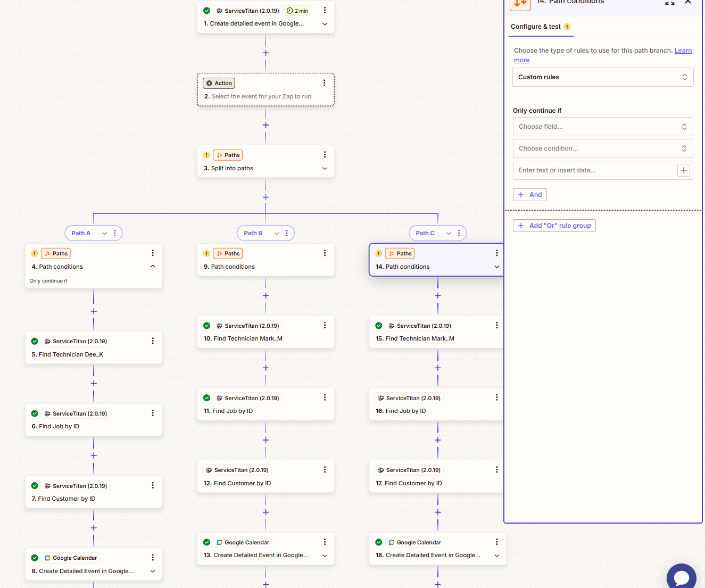Add a step below Action step 2 using plus
Image resolution: width=705 pixels, height=588 pixels.
click(x=266, y=125)
